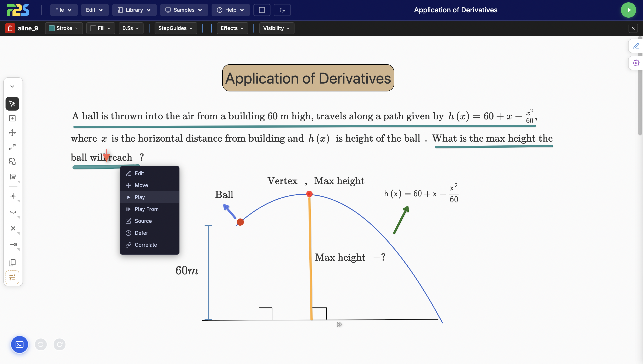Toggle dark mode moon button

(x=282, y=10)
